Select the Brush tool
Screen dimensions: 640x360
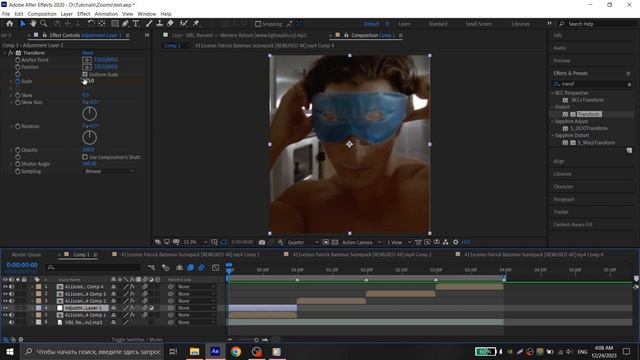pyautogui.click(x=149, y=24)
